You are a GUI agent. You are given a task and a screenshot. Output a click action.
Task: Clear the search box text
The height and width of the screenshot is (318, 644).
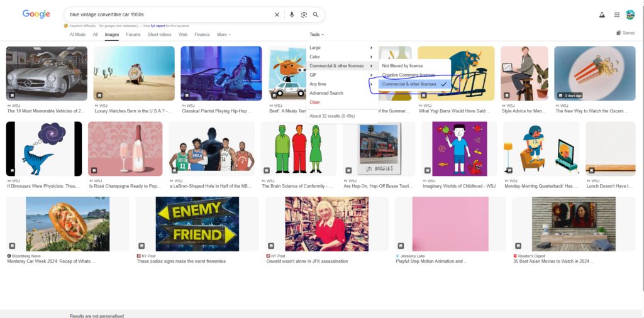coord(277,14)
